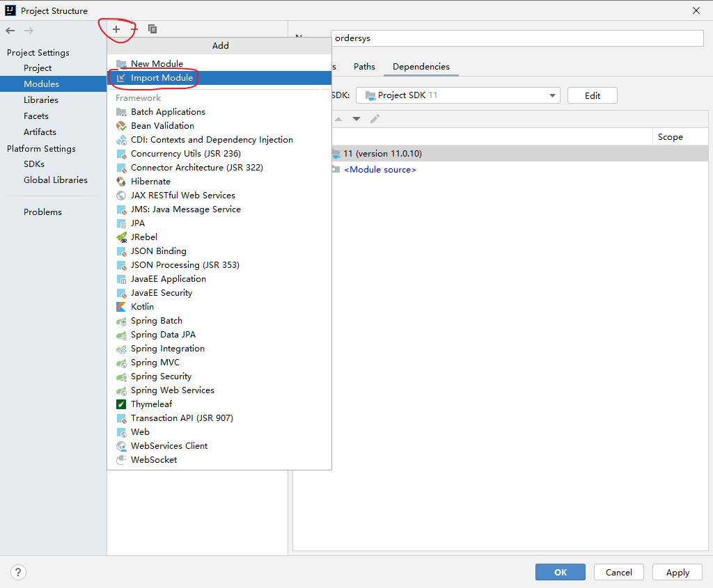Image resolution: width=713 pixels, height=588 pixels.
Task: Select JavaEE Application entry
Action: click(x=219, y=279)
